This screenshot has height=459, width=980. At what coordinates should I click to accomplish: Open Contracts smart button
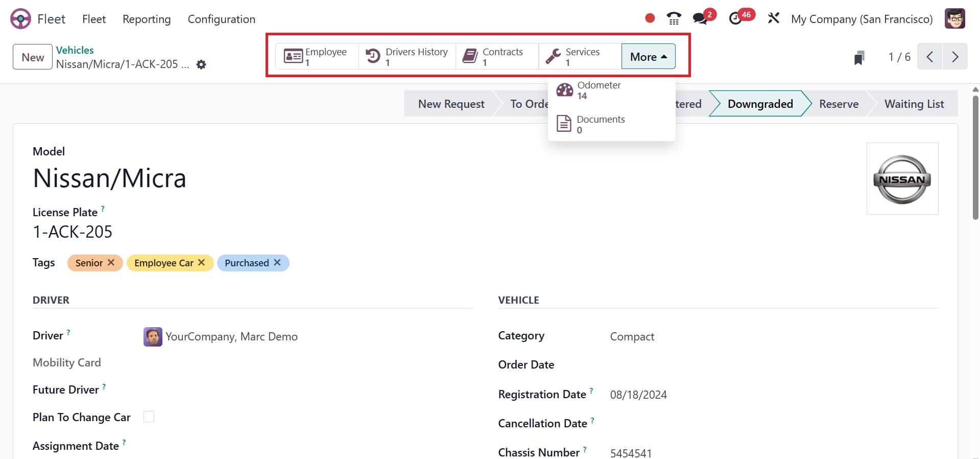point(497,56)
